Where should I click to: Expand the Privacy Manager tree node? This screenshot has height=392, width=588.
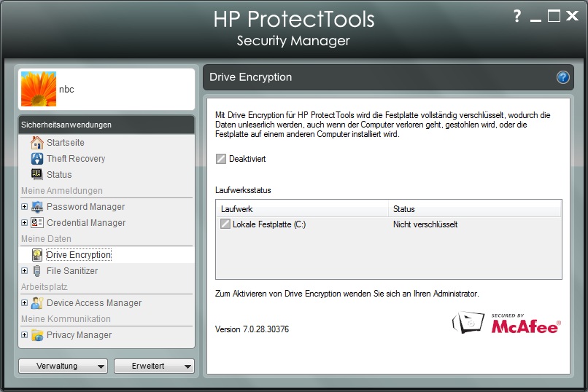[24, 335]
